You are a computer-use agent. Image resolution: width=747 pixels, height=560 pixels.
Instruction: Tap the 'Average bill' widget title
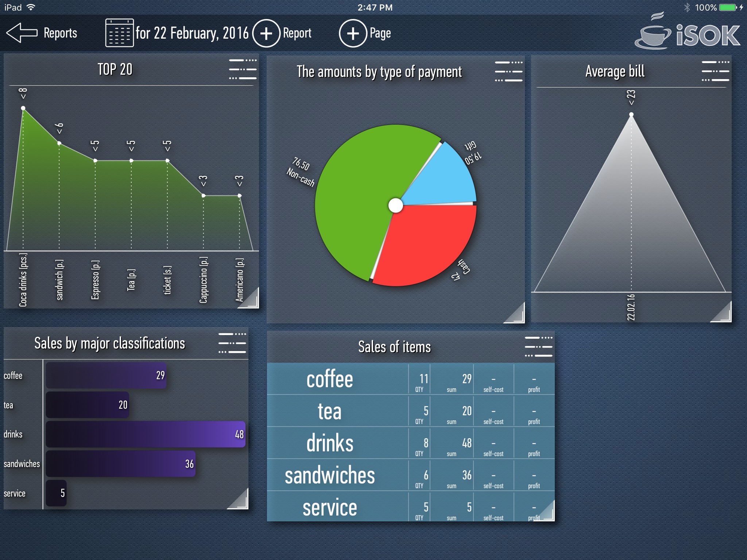615,71
